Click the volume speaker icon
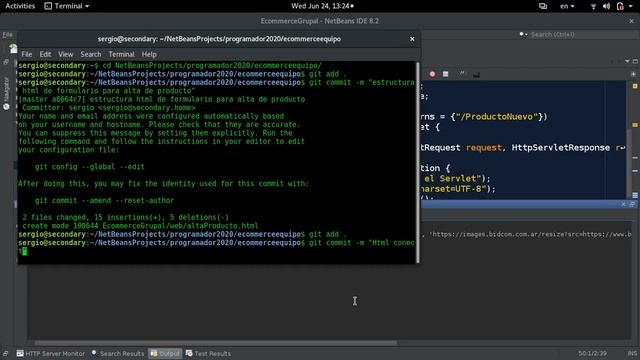Viewport: 640px width, 360px height. click(607, 6)
